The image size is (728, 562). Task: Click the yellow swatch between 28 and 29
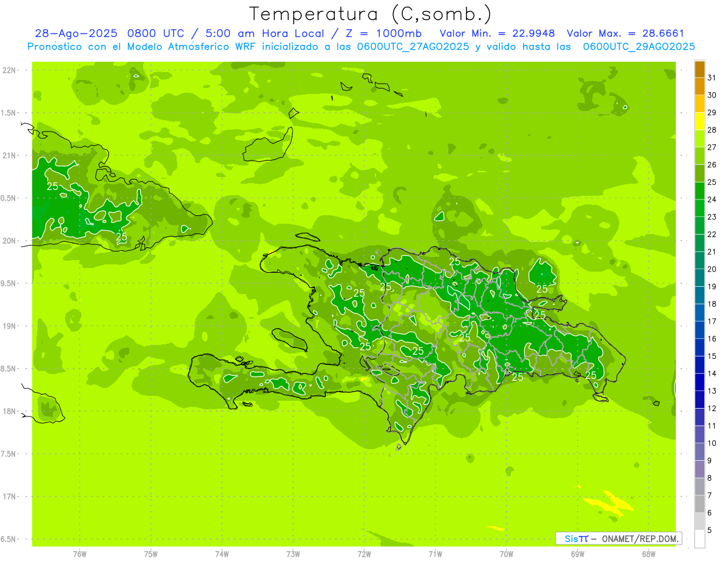699,121
